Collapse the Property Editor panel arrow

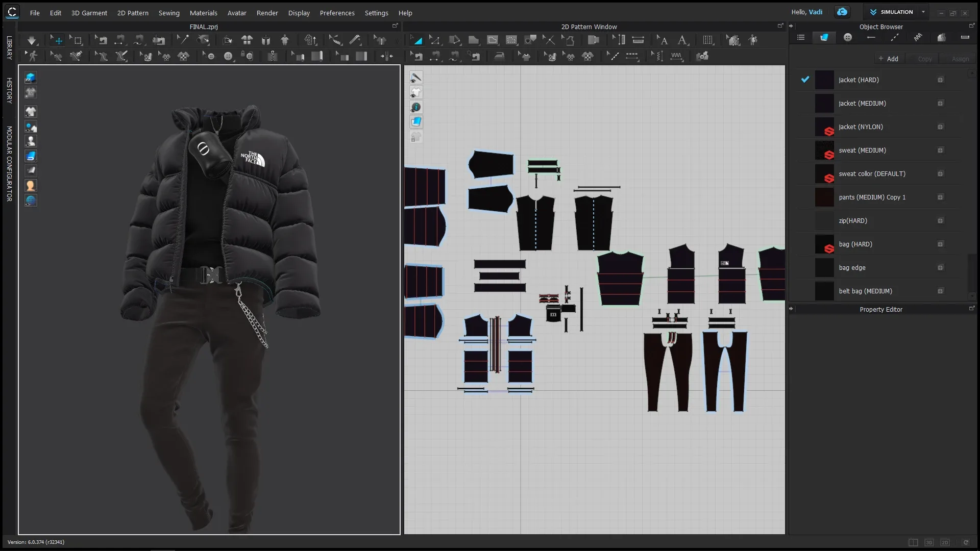click(791, 309)
